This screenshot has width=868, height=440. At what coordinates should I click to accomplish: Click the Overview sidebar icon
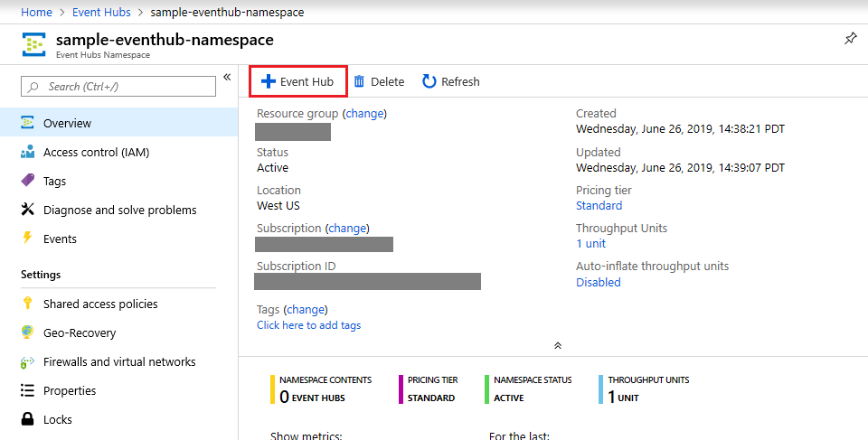tap(27, 122)
